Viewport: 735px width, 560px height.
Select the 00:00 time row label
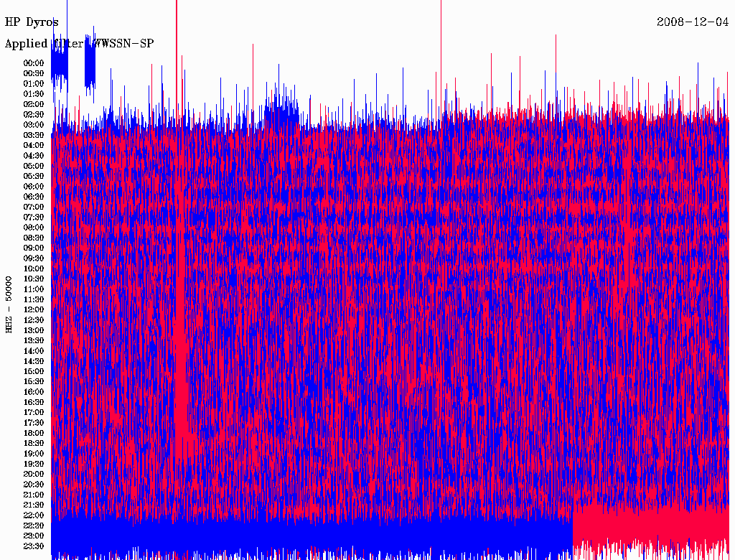[34, 63]
